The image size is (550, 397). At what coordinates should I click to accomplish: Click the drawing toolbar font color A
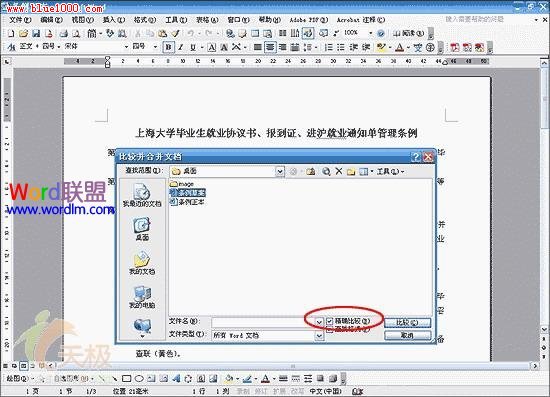[265, 379]
